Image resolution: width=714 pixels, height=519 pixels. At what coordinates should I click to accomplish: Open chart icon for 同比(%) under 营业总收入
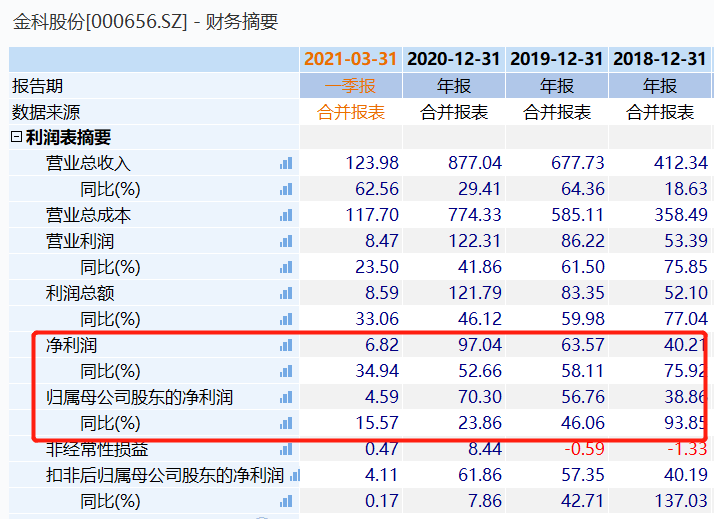coord(286,189)
